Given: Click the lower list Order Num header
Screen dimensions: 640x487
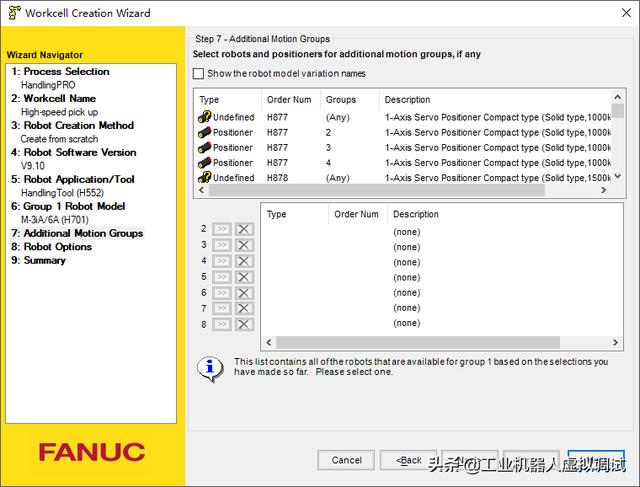Looking at the screenshot, I should coord(358,214).
